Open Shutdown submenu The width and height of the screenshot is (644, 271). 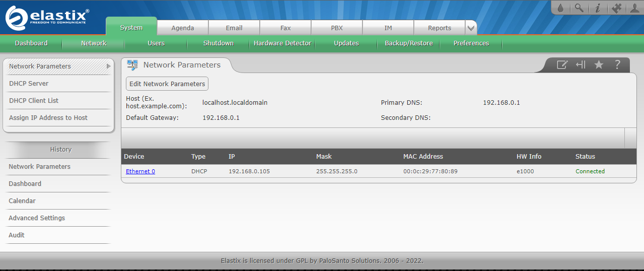point(219,43)
